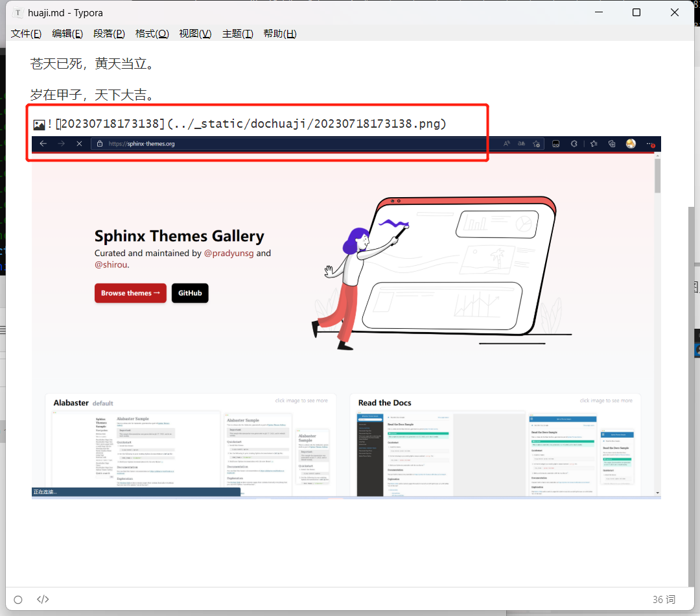This screenshot has height=616, width=700.
Task: Click the embedded page's vertical scrollbar thumb
Action: (657, 175)
